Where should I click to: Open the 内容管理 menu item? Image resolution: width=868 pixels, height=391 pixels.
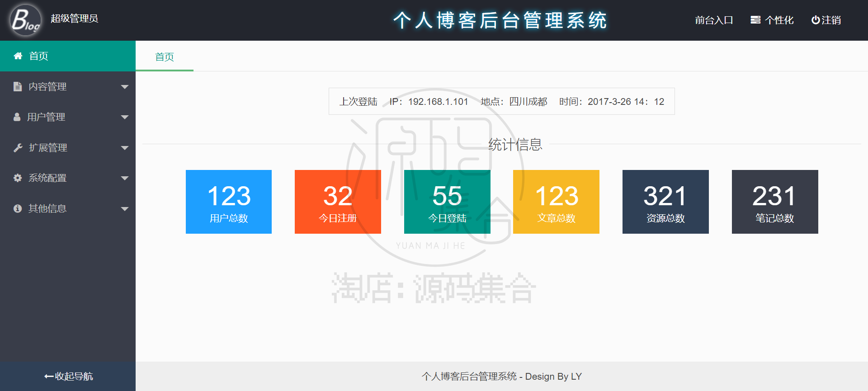tap(68, 86)
